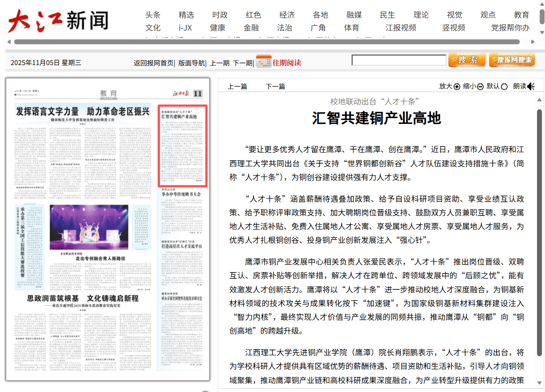Open the 头条 navigation menu item
Screen dimensions: 545x392
click(153, 15)
